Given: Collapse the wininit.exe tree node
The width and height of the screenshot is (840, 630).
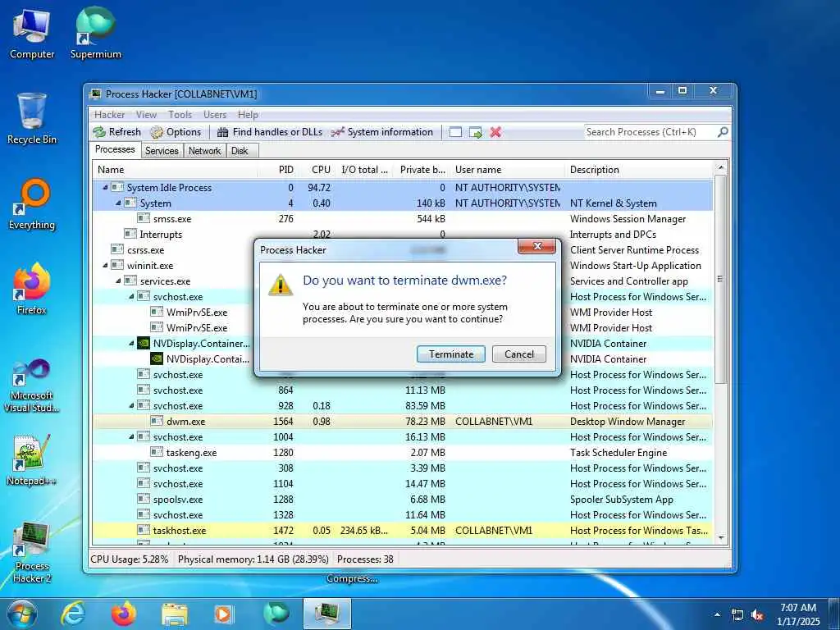Looking at the screenshot, I should [106, 265].
